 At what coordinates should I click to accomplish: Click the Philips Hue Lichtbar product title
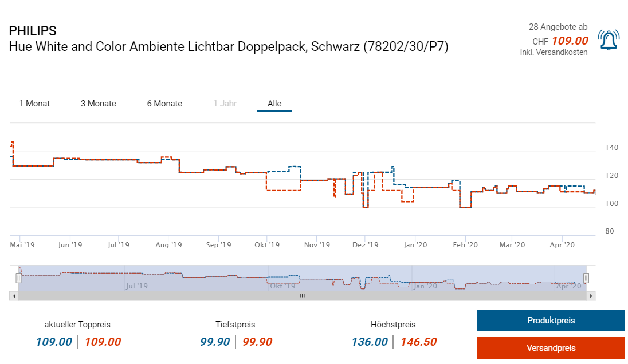click(x=228, y=47)
